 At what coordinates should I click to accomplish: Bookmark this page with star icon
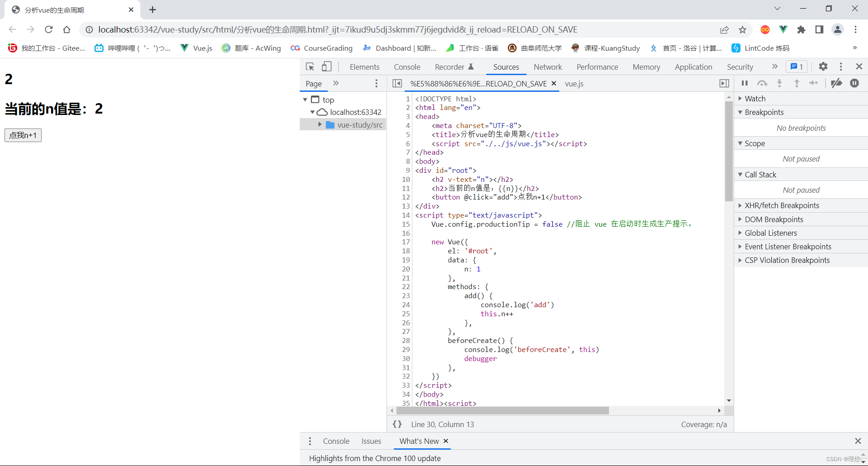pyautogui.click(x=742, y=29)
